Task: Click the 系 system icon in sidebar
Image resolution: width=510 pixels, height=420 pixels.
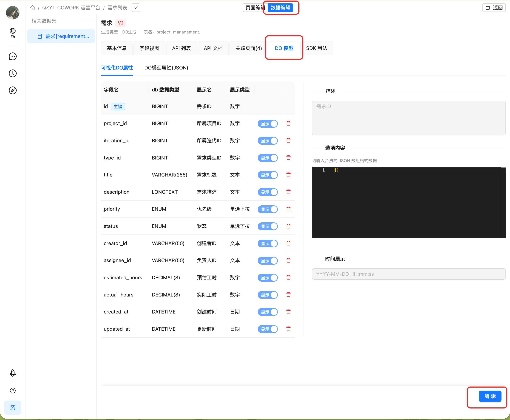Action: [x=13, y=408]
